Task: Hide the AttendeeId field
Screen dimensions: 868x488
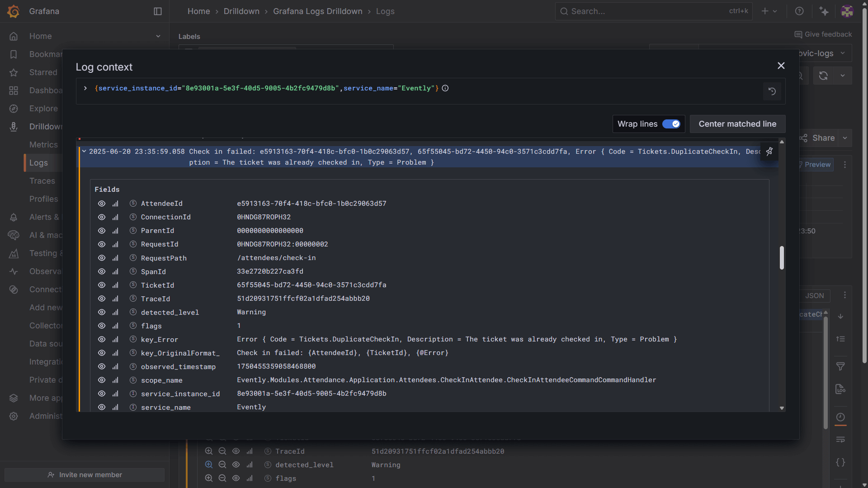Action: pos(101,204)
